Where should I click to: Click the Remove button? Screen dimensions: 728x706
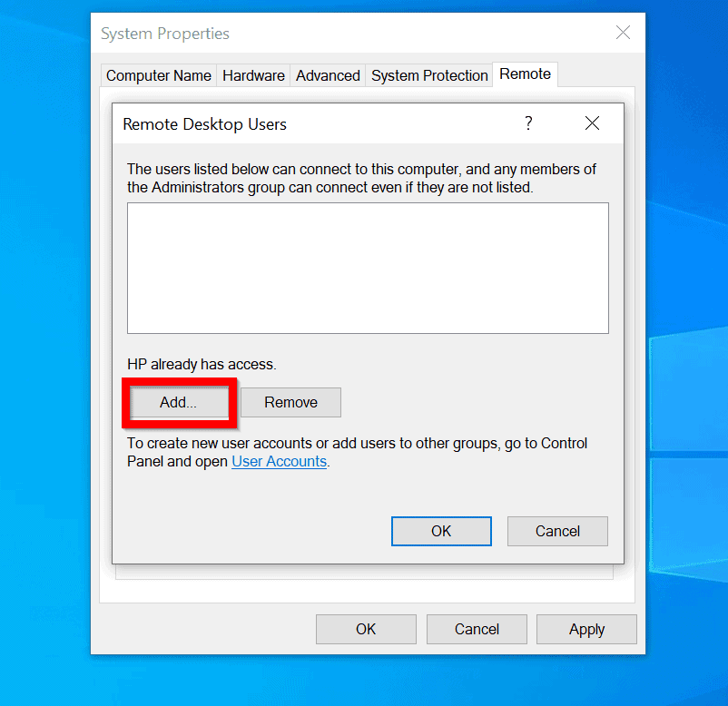click(290, 402)
